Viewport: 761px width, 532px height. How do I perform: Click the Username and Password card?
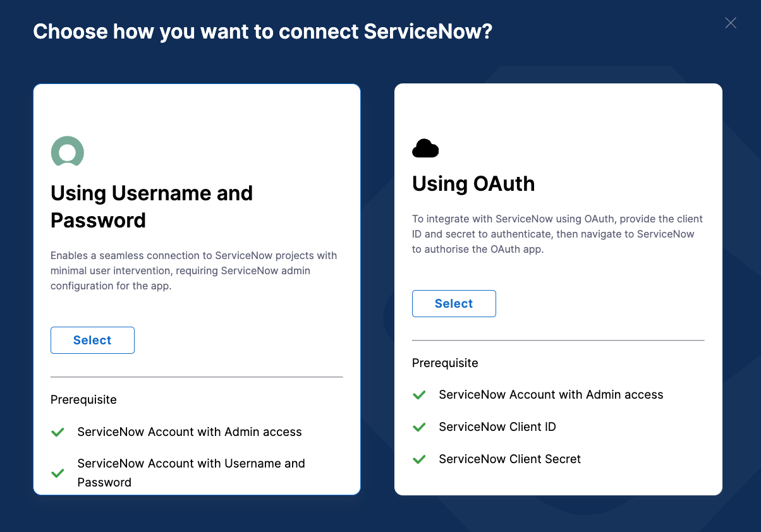coord(197,126)
